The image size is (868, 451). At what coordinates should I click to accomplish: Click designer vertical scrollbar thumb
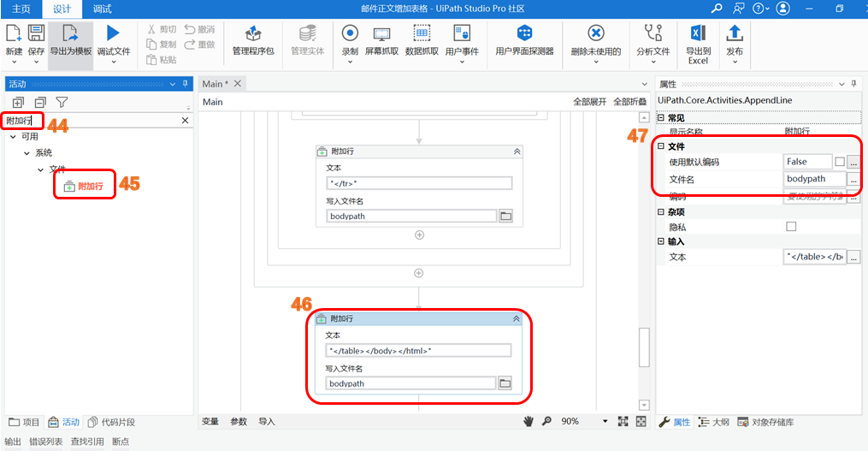click(644, 347)
